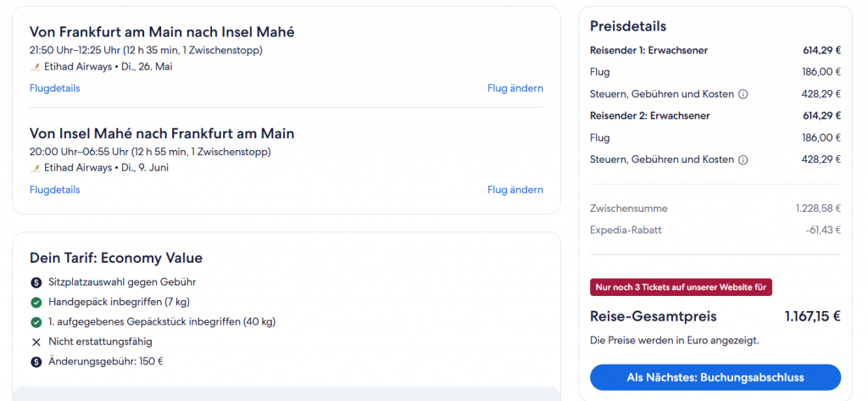Change the return flight via Flug ändern
The width and height of the screenshot is (868, 401).
tap(515, 190)
